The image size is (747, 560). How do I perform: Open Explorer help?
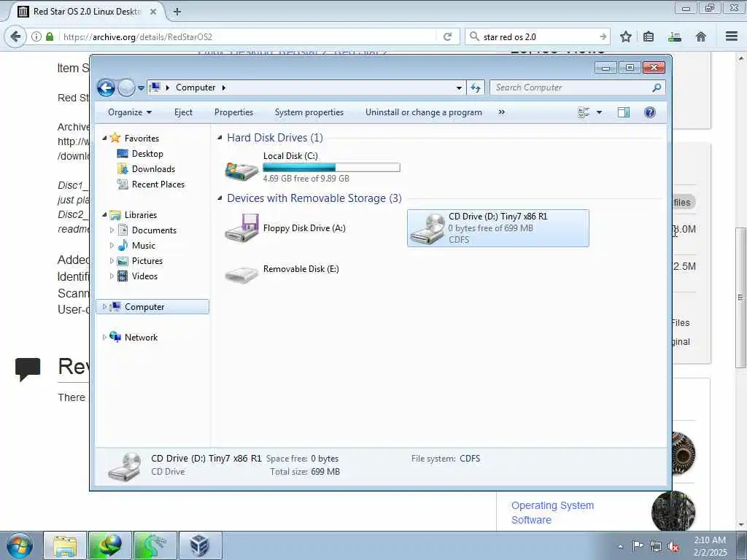pos(649,112)
